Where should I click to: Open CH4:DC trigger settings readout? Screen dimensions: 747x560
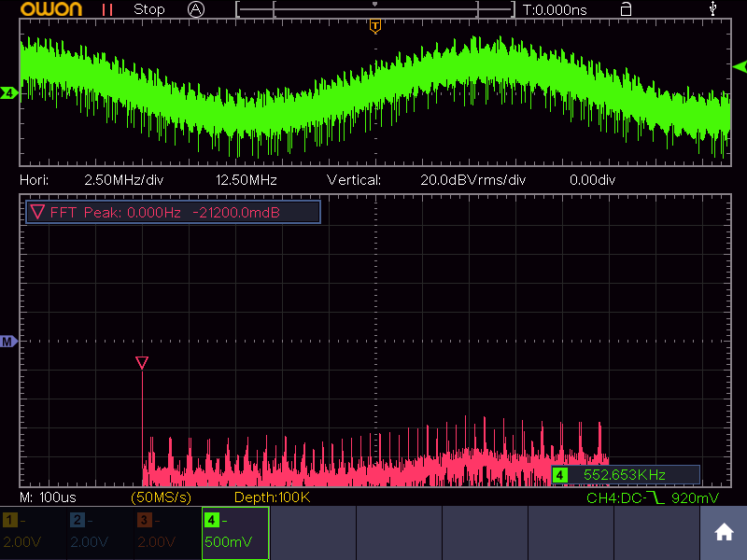coord(652,498)
